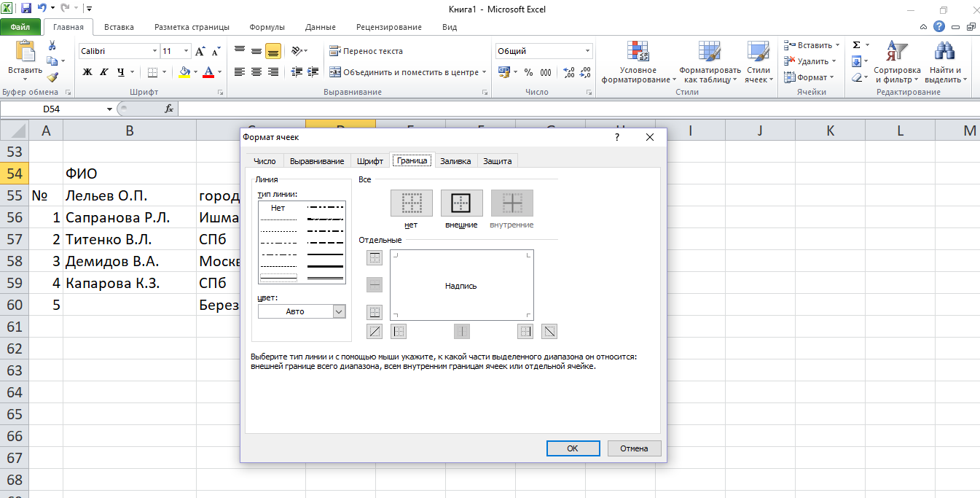Click Объединить и поместить в центре button
Image resolution: width=980 pixels, height=498 pixels.
(404, 72)
